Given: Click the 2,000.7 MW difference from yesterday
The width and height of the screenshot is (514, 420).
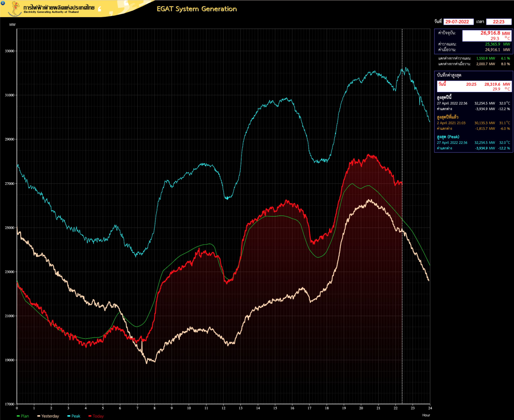Looking at the screenshot, I should pos(485,64).
